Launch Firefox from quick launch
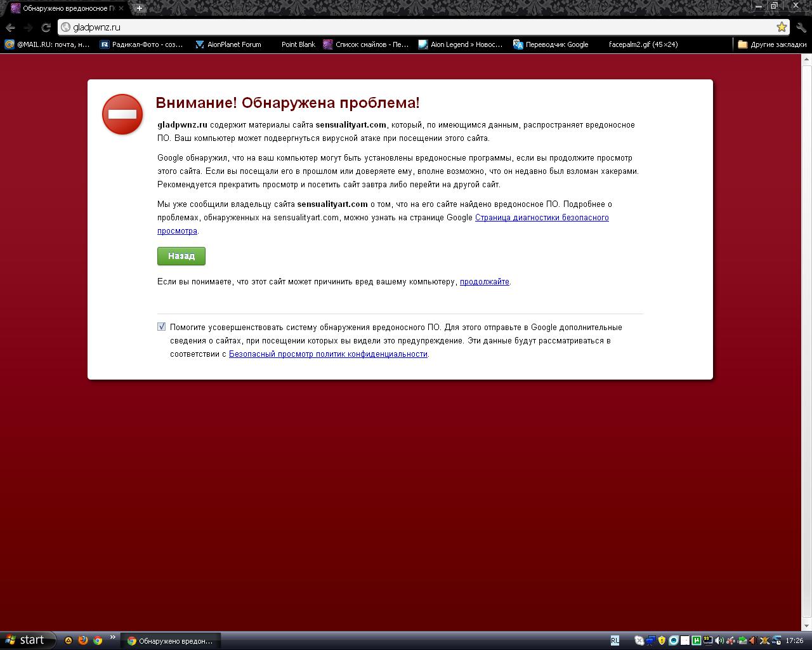Image resolution: width=812 pixels, height=650 pixels. [83, 640]
